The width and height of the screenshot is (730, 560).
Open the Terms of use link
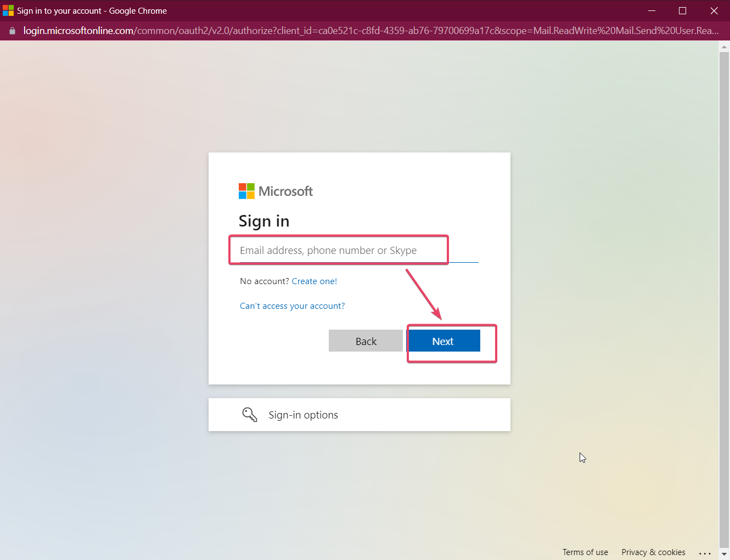[585, 552]
